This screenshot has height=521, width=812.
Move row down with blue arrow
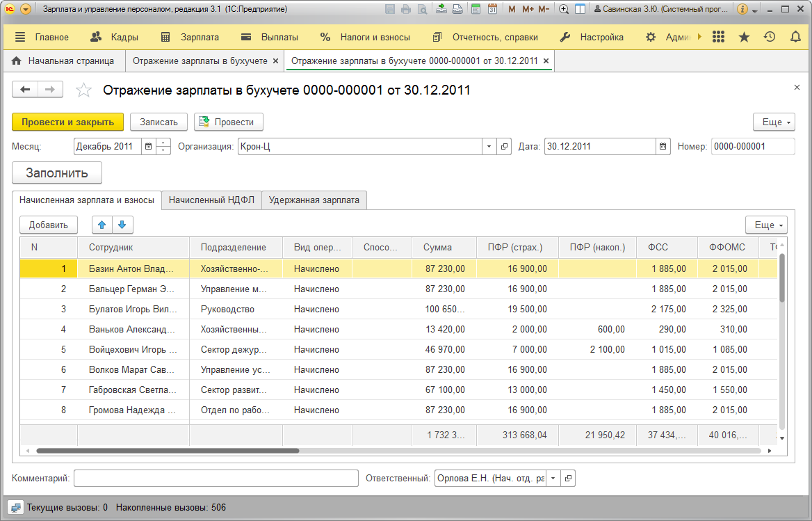[122, 225]
